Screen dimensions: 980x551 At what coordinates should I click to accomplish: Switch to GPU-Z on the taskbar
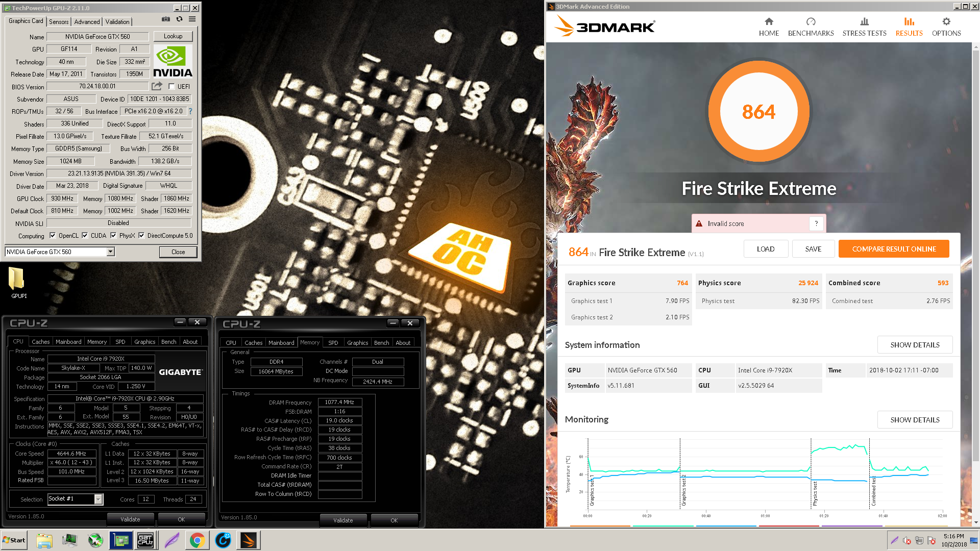click(121, 540)
